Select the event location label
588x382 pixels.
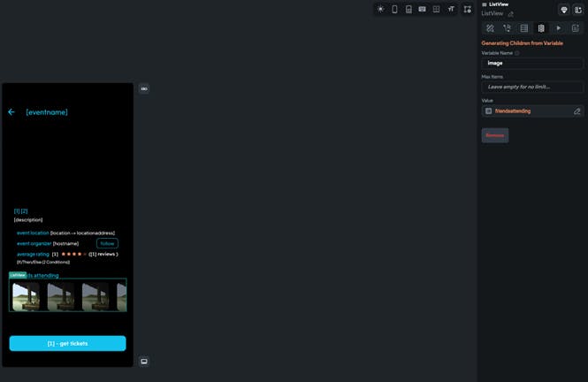pyautogui.click(x=33, y=233)
